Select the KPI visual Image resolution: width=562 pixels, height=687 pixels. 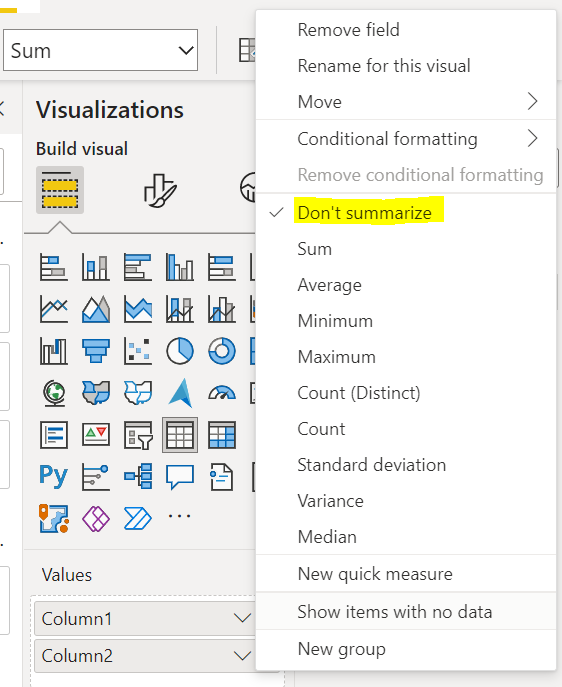point(95,435)
